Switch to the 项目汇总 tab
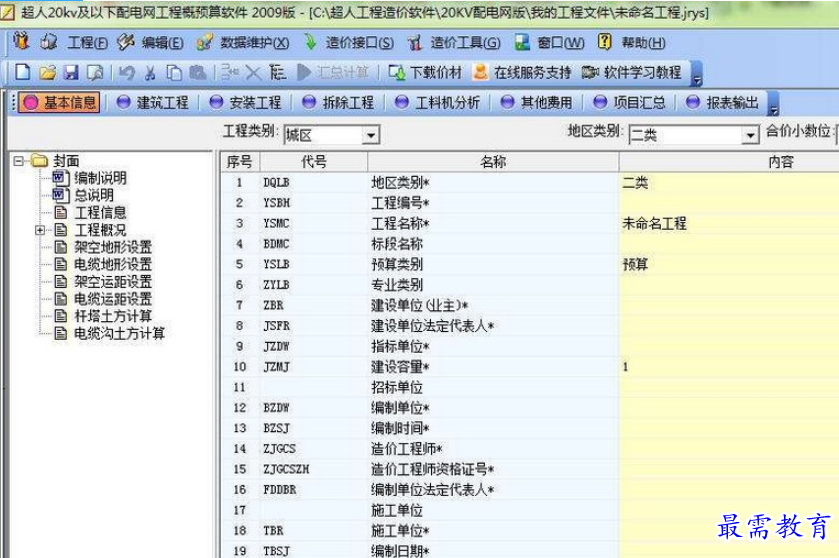Viewport: 839px width, 558px height. (629, 102)
